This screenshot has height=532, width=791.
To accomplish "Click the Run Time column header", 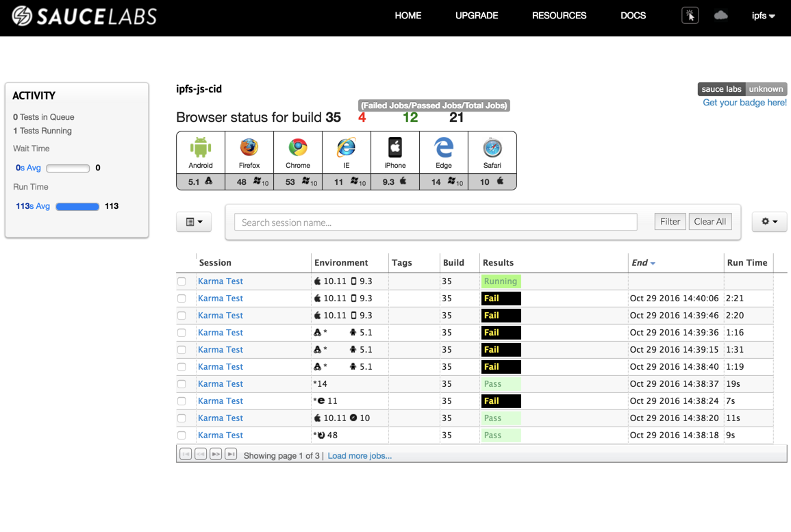I will coord(747,263).
